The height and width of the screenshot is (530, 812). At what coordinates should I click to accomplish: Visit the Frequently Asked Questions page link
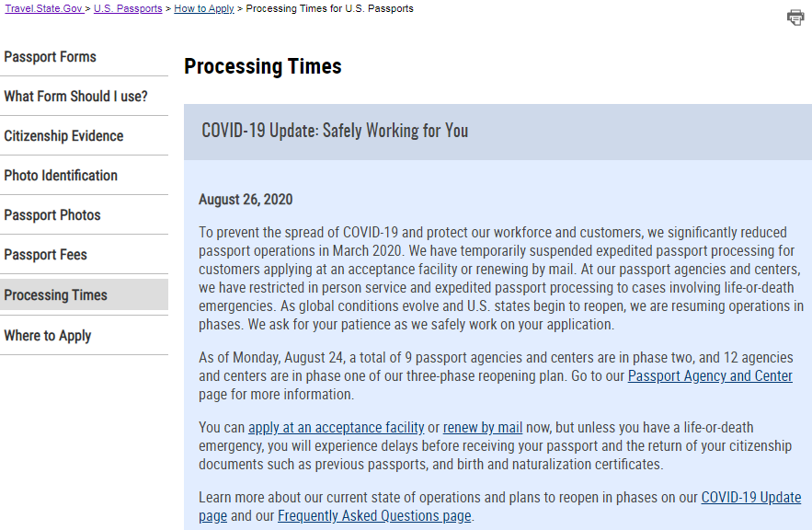374,516
